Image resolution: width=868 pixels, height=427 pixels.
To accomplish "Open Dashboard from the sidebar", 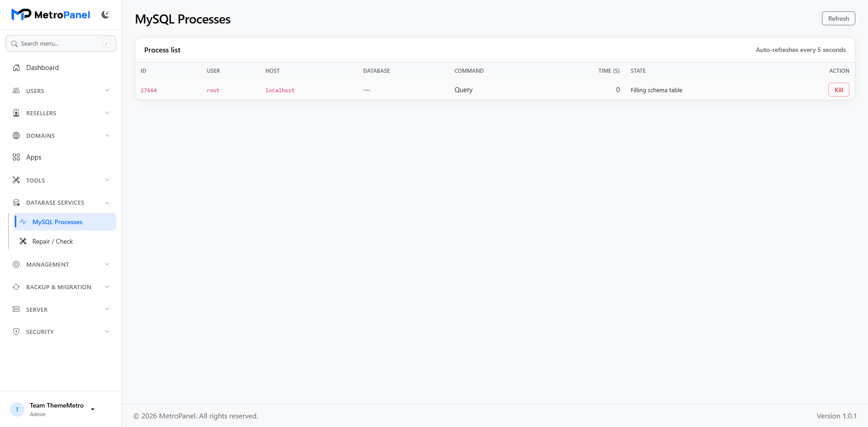I will click(61, 68).
